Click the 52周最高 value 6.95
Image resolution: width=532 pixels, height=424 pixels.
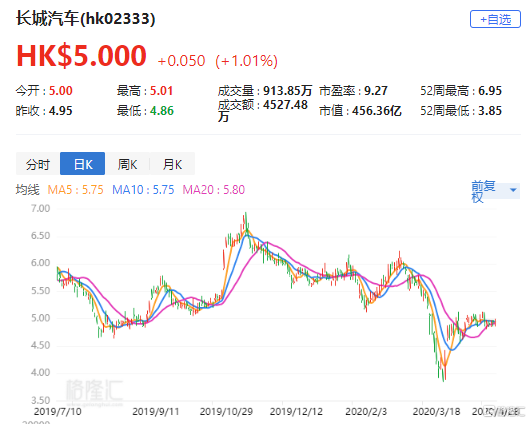pos(490,91)
